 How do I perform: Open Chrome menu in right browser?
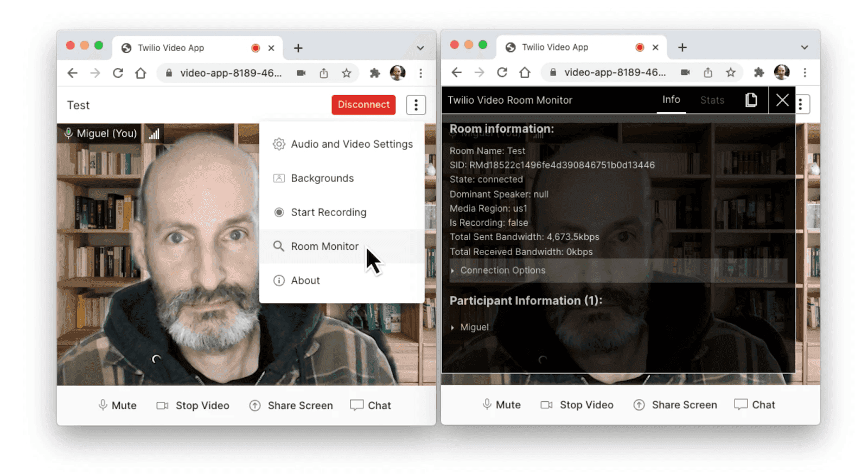click(x=805, y=72)
